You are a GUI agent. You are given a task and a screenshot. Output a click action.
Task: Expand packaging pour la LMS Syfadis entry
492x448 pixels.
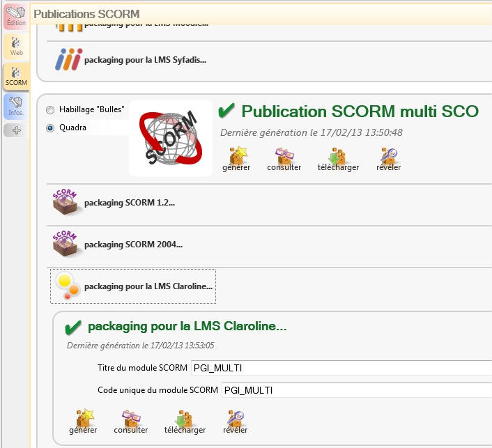[x=130, y=60]
